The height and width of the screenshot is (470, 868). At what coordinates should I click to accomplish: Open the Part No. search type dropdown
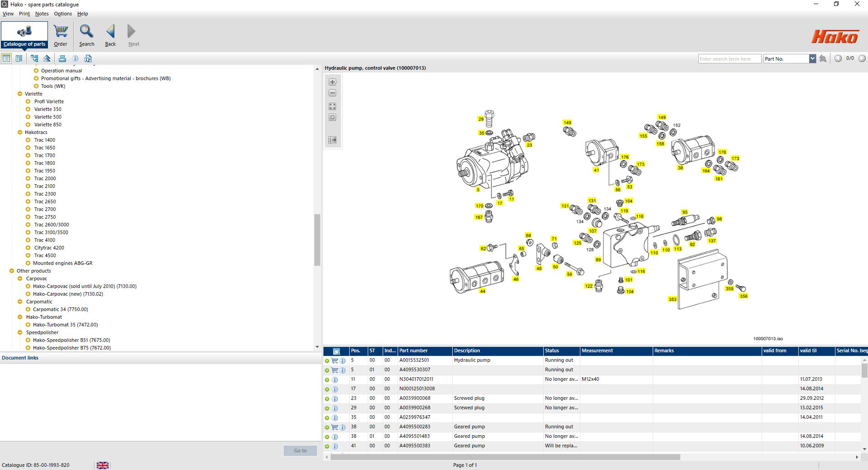click(x=812, y=59)
